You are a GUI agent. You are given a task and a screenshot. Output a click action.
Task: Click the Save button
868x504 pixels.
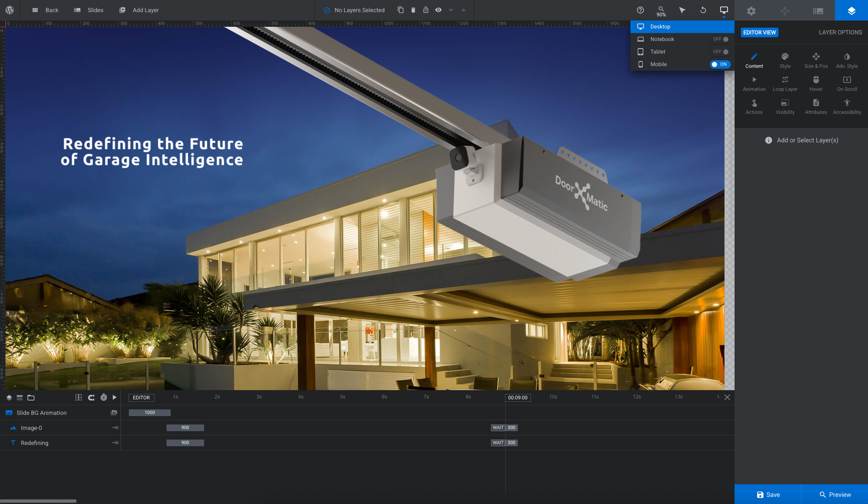(x=768, y=494)
